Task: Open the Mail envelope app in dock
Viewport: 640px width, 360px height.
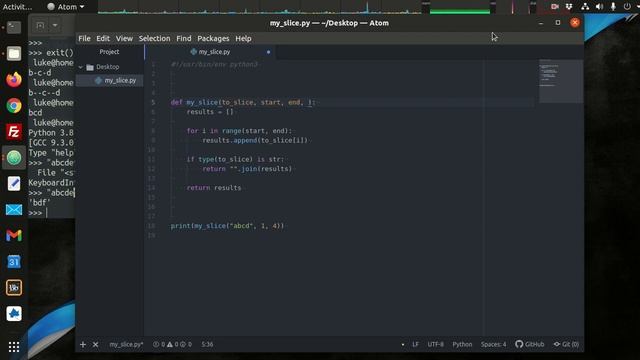Action: click(14, 210)
